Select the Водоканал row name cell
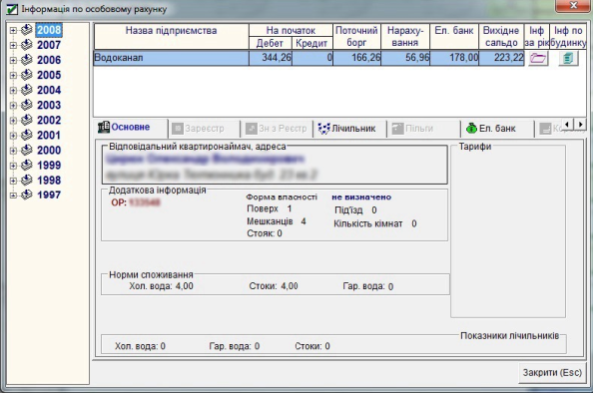Image resolution: width=594 pixels, height=394 pixels. pyautogui.click(x=171, y=58)
